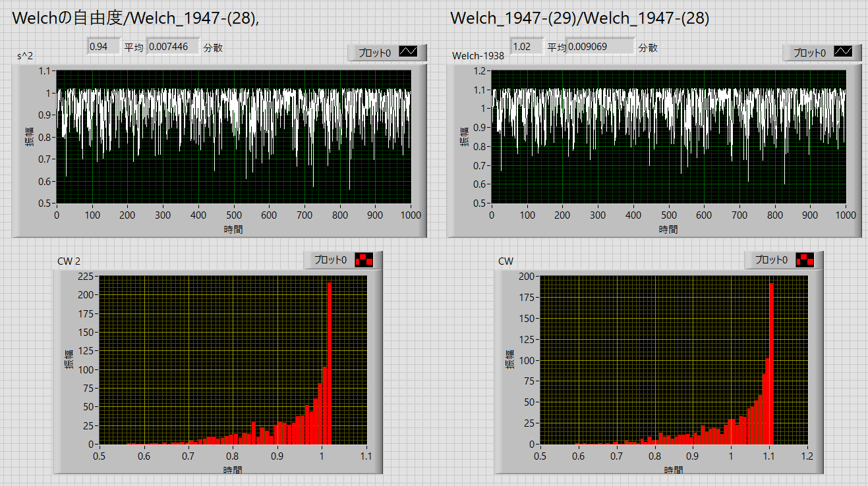Click プロット0 label in CW 2 legend
The image size is (868, 486).
(330, 260)
